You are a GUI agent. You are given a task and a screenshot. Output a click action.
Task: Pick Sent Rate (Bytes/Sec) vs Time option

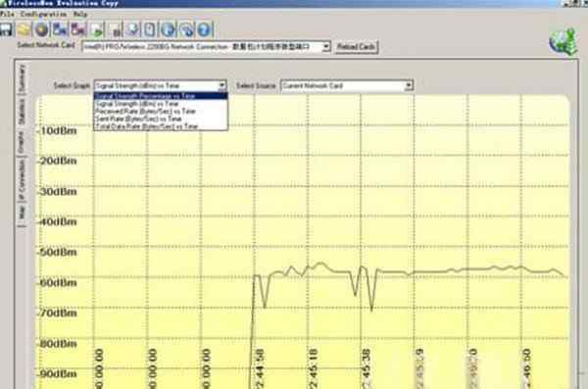(x=161, y=119)
